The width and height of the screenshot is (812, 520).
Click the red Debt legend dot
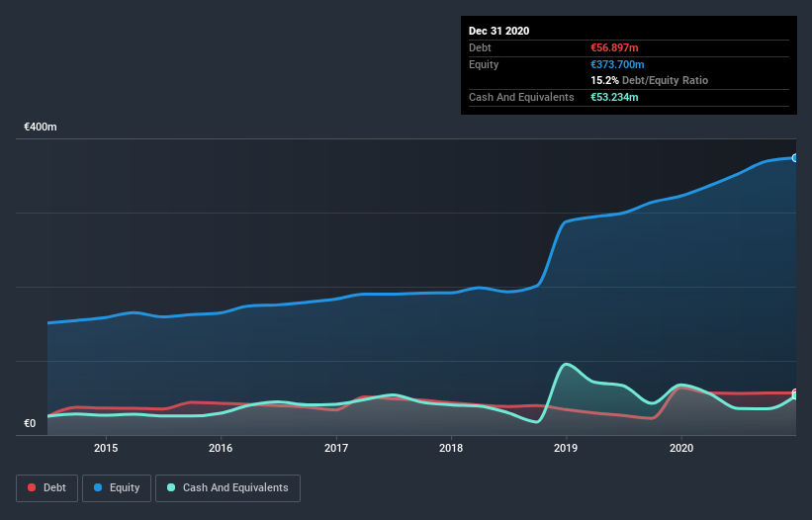click(x=32, y=487)
